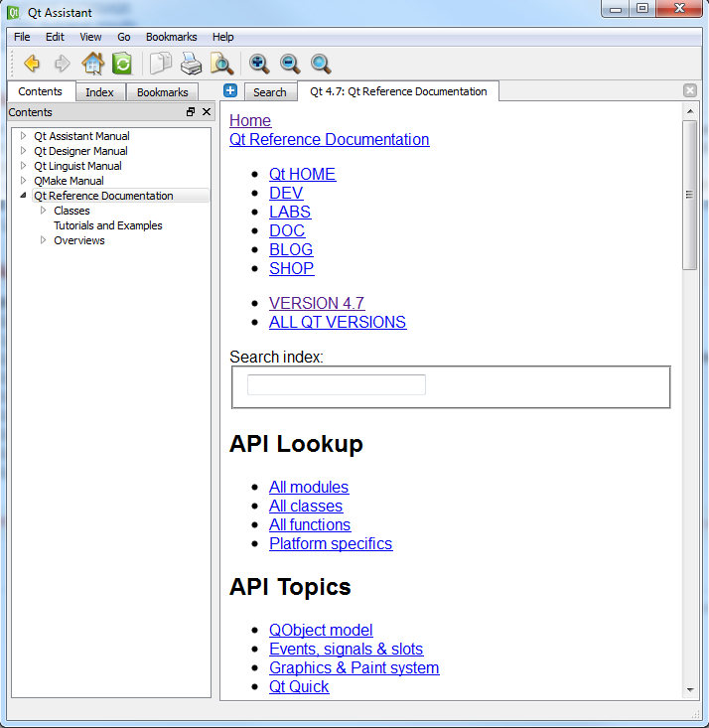Open the Platform specifics link
This screenshot has width=709, height=728.
331,543
